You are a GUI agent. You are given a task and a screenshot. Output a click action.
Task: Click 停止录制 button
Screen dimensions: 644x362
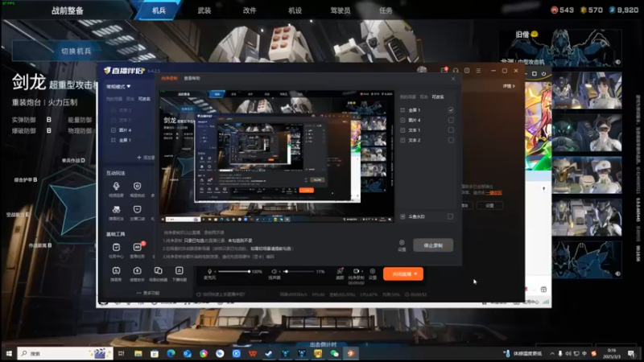433,245
